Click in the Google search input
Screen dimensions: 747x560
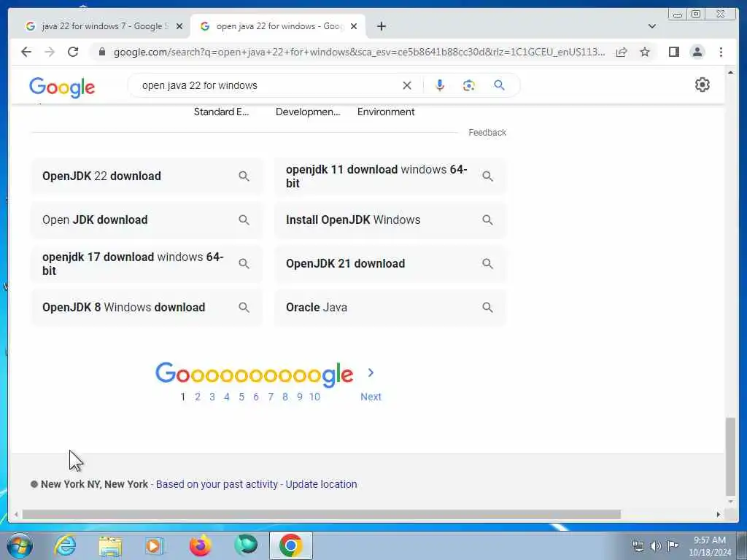tap(267, 85)
